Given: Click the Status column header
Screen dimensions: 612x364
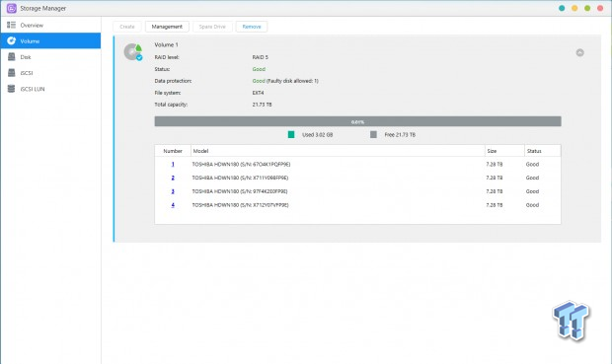Looking at the screenshot, I should pos(543,151).
